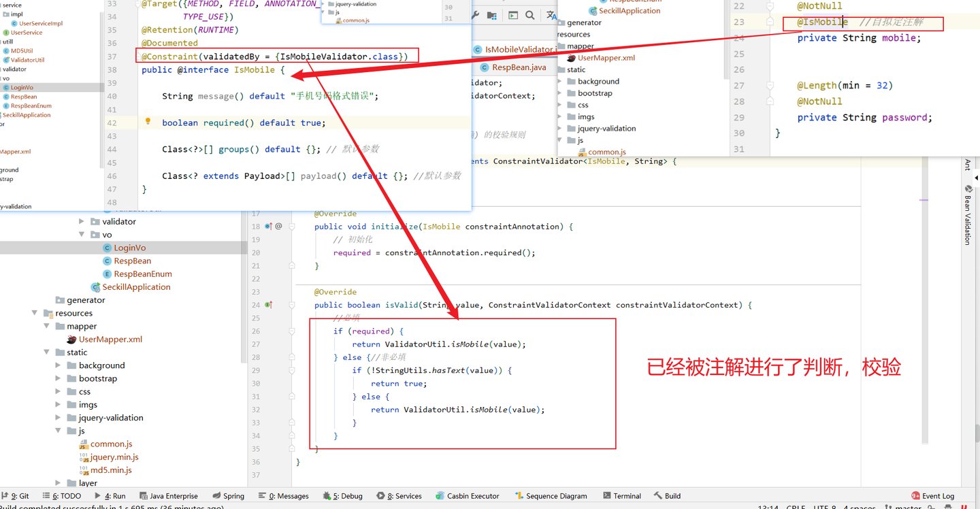Screen dimensions: 980x509
Task: Fold the initialize method on line 18
Action: tap(291, 226)
